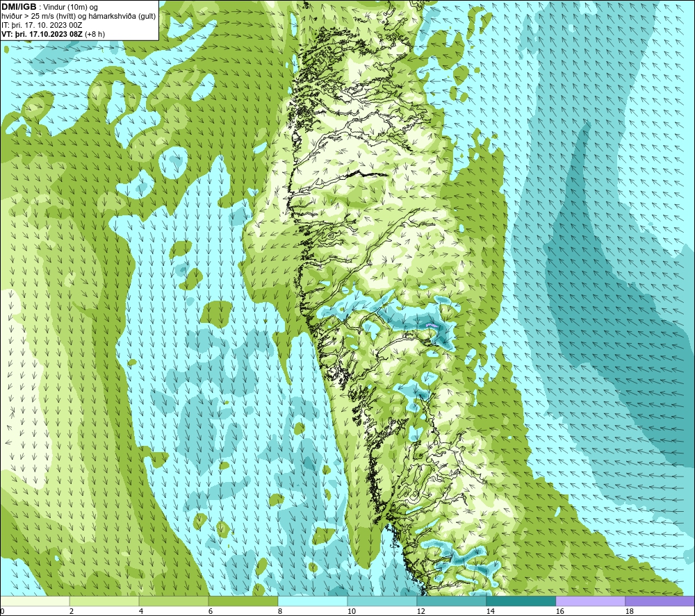Click the 4–6 m/s green legend swatch

pos(174,601)
